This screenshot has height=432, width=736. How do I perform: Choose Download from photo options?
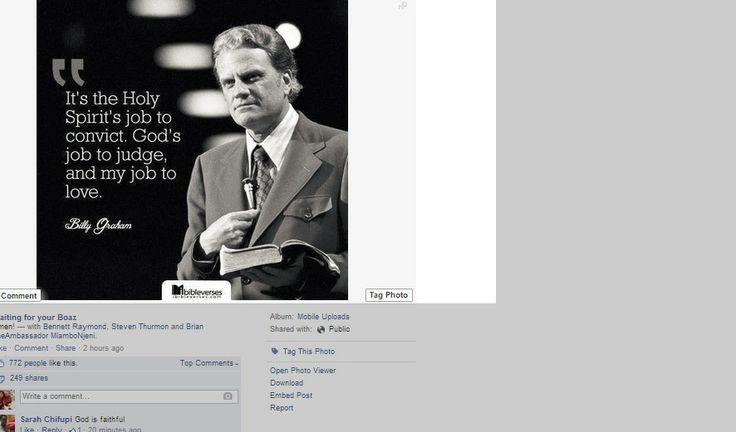286,383
